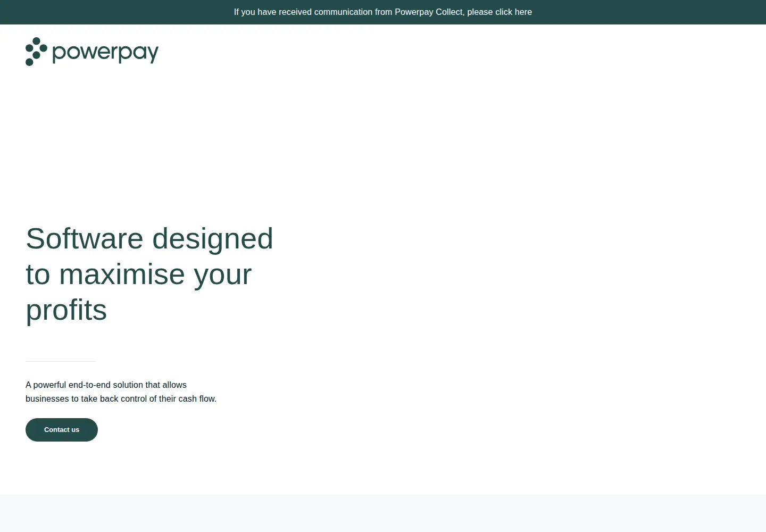Click the 'Software designed to maximise your profits' heading

pos(149,274)
